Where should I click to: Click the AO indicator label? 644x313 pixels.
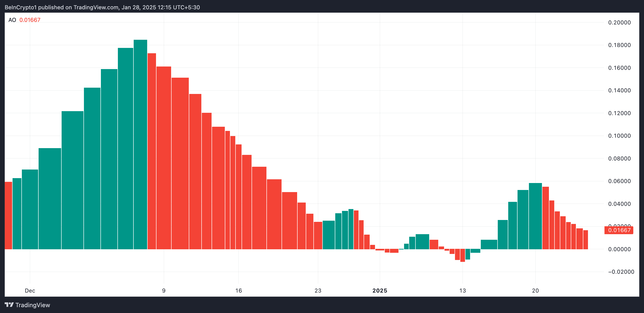12,20
